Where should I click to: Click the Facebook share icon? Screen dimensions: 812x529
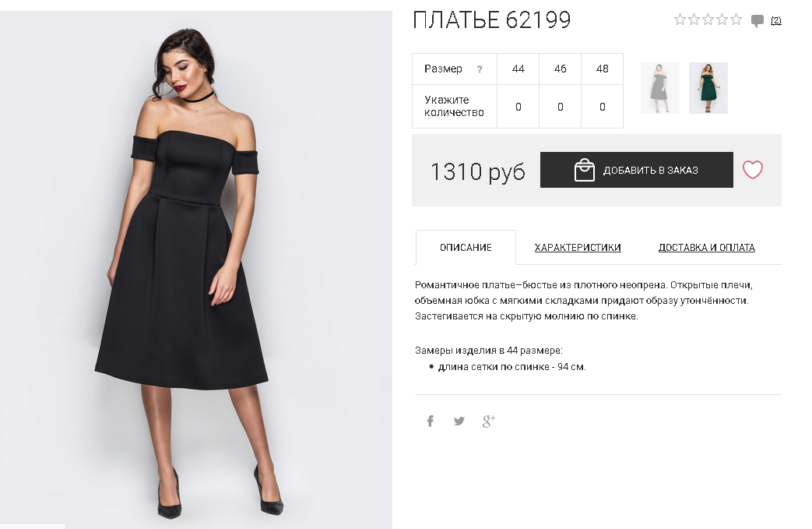coord(430,421)
